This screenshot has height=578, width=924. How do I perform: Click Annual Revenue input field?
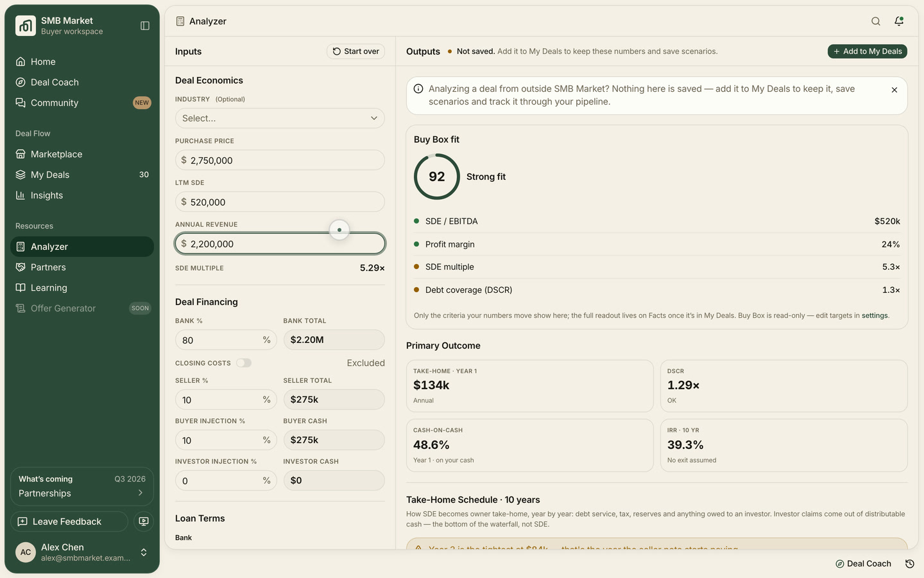pos(280,243)
